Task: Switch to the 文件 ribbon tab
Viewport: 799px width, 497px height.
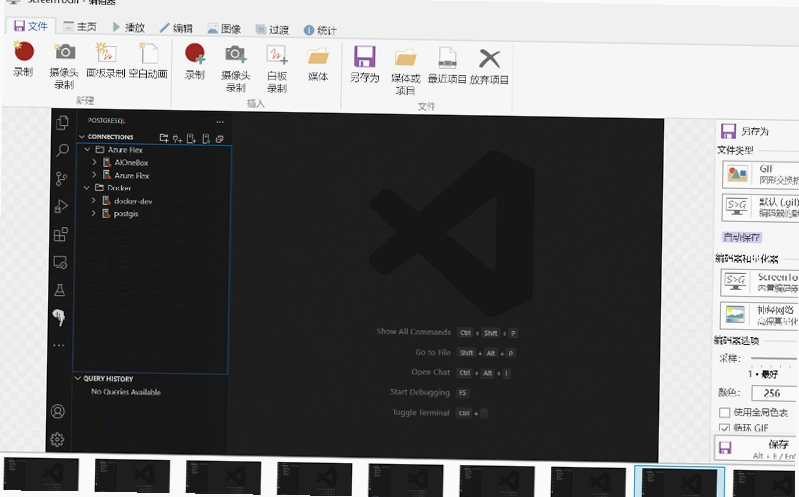Action: click(31, 26)
